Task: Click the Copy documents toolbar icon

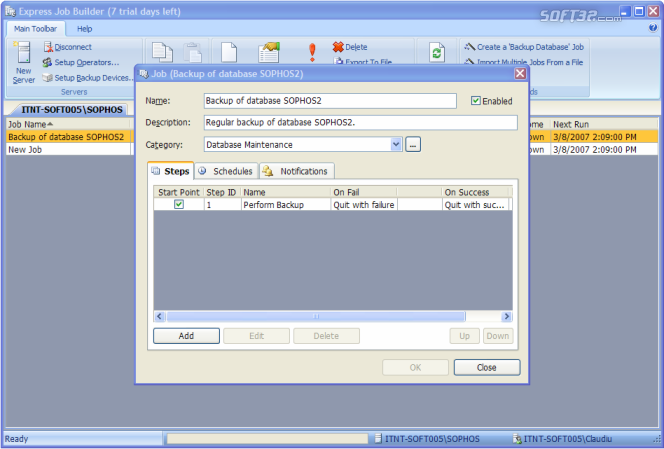Action: (162, 53)
